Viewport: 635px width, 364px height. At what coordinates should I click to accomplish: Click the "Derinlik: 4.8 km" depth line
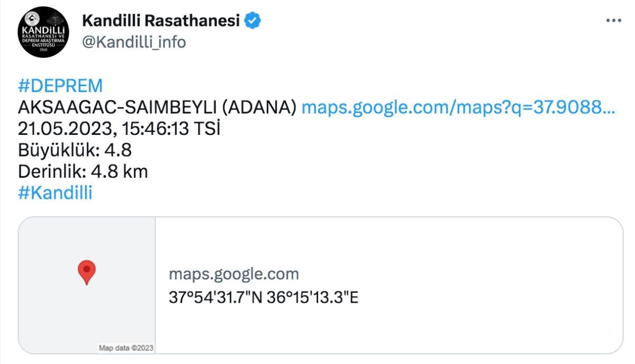[83, 171]
